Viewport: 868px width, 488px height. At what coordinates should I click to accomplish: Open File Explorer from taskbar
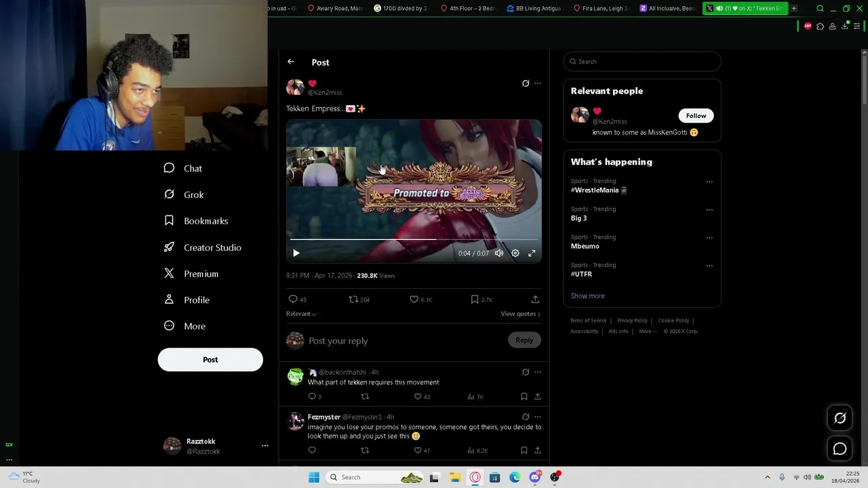click(454, 477)
